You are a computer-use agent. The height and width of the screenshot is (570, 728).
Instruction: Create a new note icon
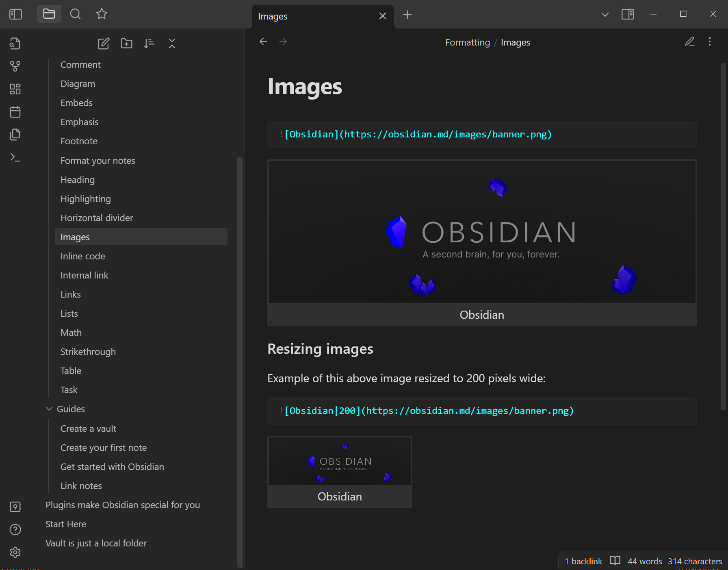(x=104, y=43)
